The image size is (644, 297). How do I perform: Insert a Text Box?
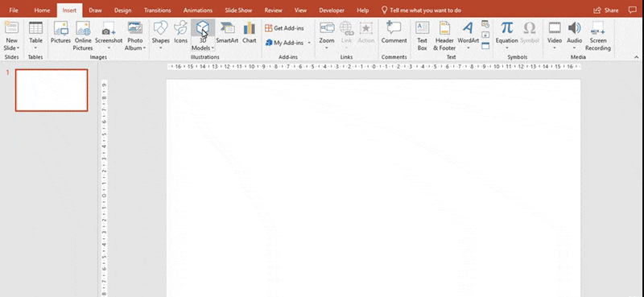point(422,35)
